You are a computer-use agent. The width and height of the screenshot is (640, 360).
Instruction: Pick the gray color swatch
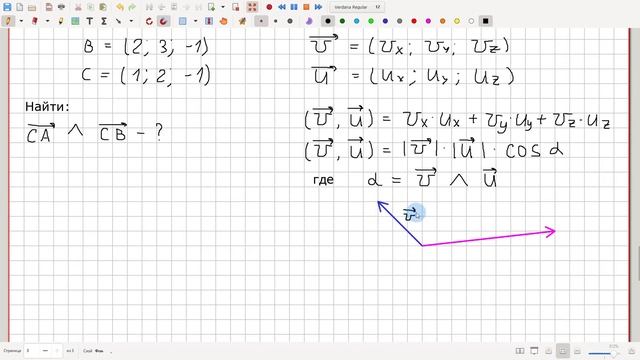399,21
